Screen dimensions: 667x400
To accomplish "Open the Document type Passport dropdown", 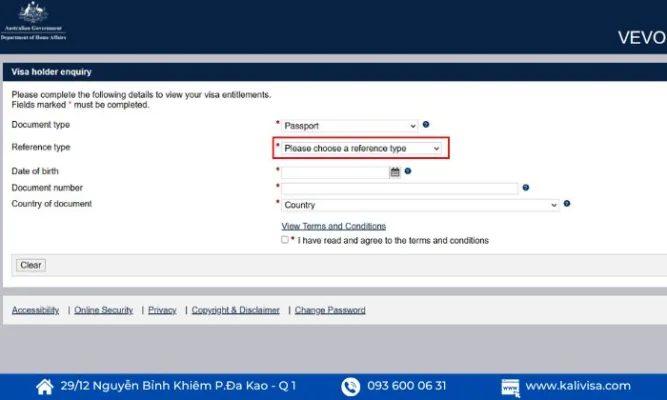I will click(349, 126).
